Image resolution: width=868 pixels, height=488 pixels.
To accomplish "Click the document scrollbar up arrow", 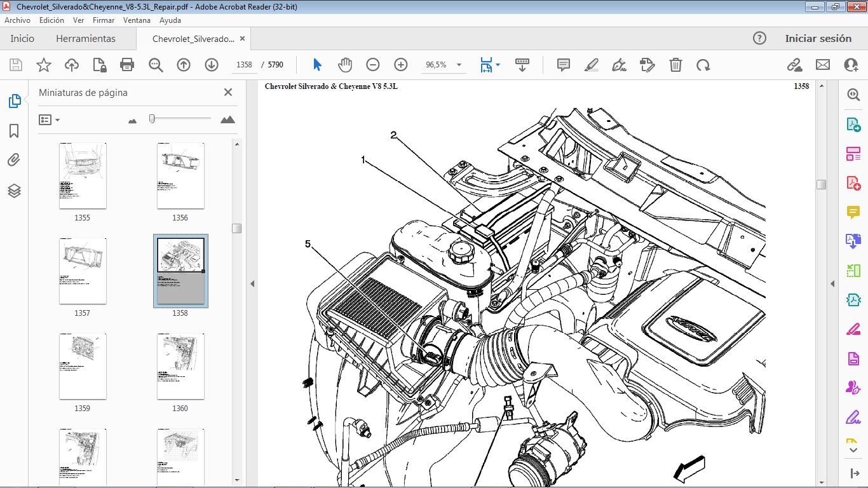I will click(x=821, y=85).
